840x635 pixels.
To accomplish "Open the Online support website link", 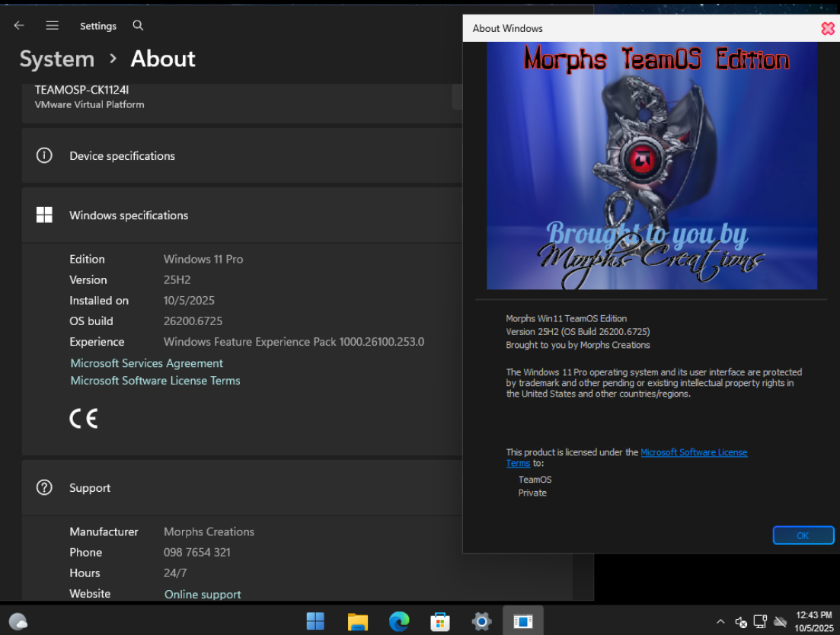I will [203, 595].
